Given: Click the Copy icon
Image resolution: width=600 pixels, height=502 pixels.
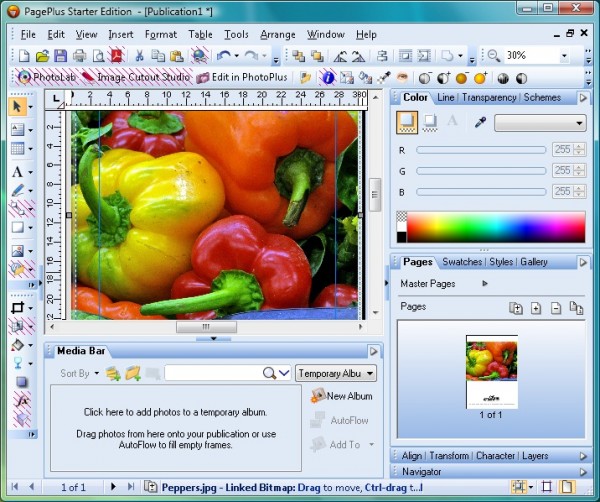Looking at the screenshot, I should [158, 56].
